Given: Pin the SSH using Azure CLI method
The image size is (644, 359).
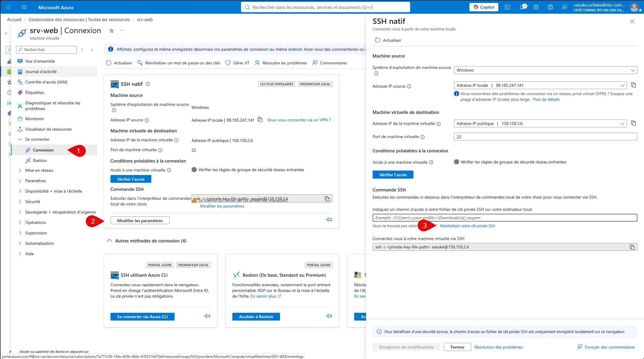Looking at the screenshot, I should pos(207,316).
